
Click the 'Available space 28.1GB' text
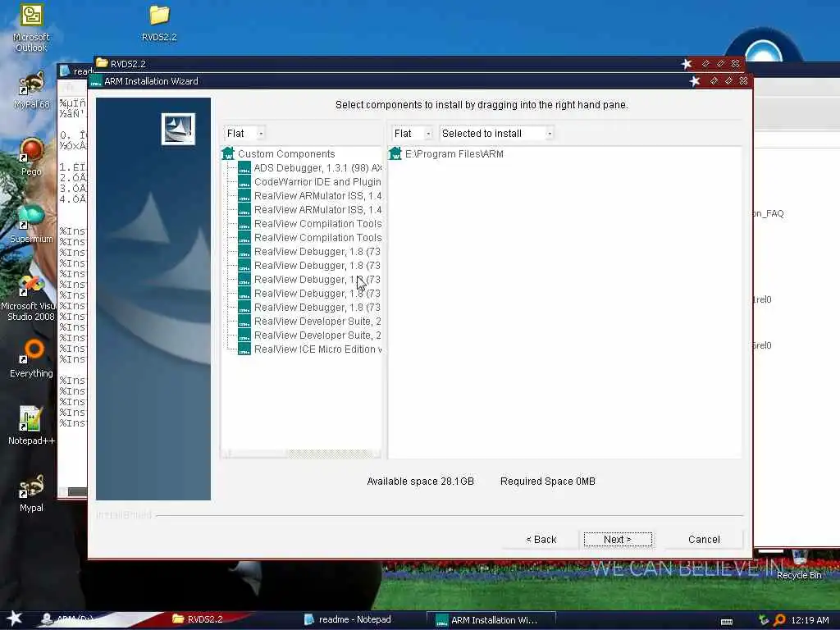pyautogui.click(x=421, y=481)
